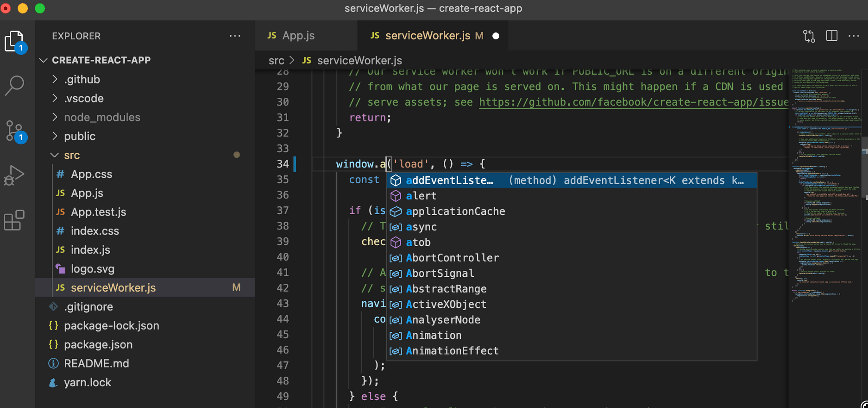Click serviceWorker.js in the breadcrumb path
Viewport: 868px width, 408px height.
click(x=359, y=61)
